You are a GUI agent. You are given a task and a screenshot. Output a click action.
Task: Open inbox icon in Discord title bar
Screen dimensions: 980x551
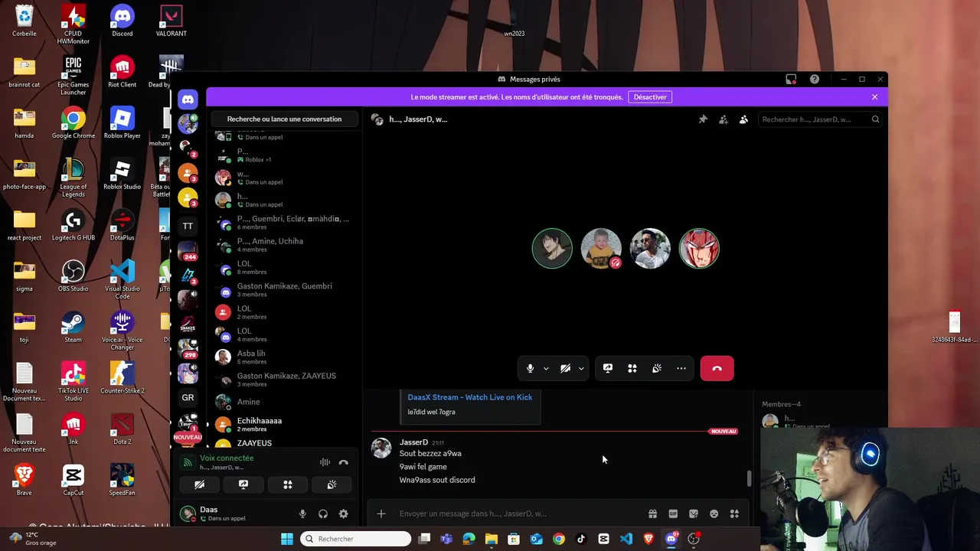pos(791,80)
